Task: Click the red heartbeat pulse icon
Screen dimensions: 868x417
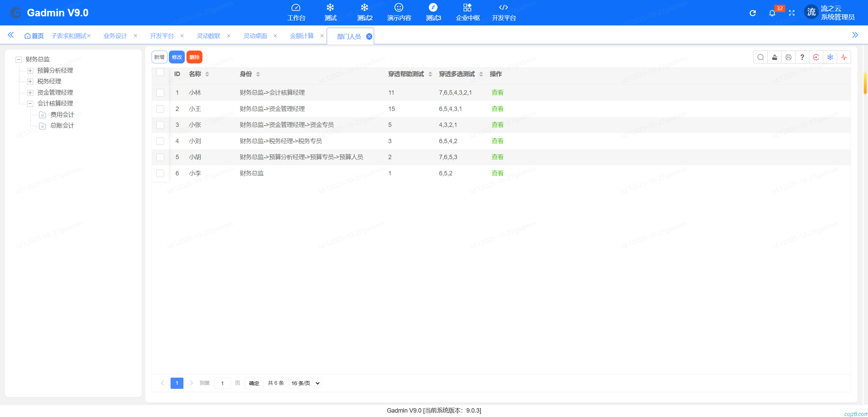Action: 844,57
